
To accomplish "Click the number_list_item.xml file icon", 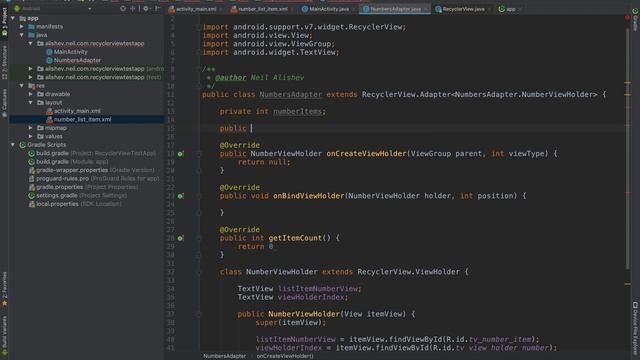I will click(x=49, y=120).
